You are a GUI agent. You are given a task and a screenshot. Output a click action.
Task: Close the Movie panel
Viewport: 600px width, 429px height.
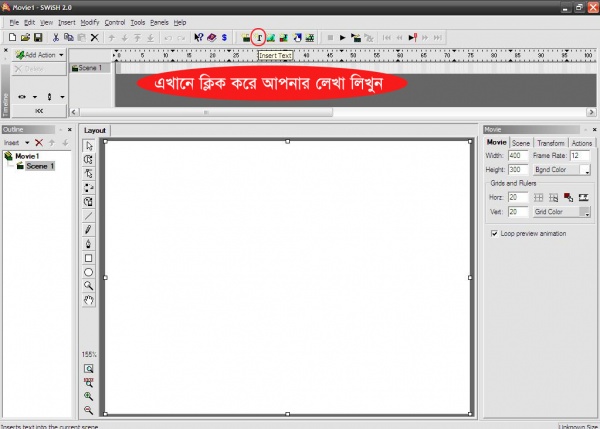[594, 130]
